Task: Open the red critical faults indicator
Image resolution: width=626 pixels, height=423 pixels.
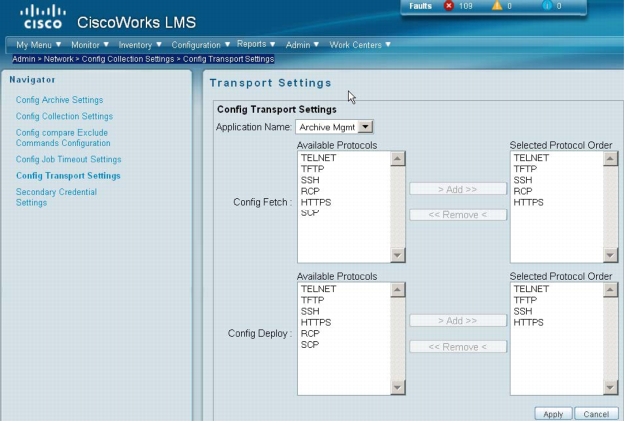Action: click(x=449, y=6)
